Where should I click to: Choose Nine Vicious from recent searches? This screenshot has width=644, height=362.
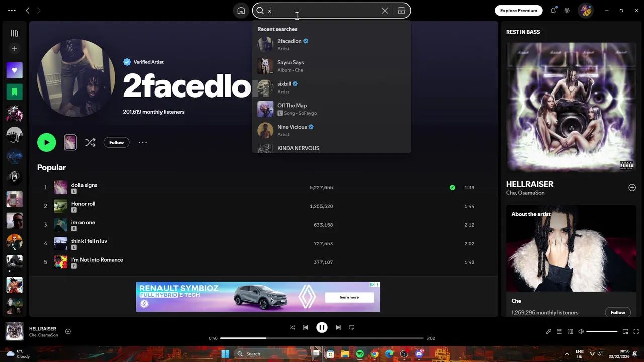[331, 130]
